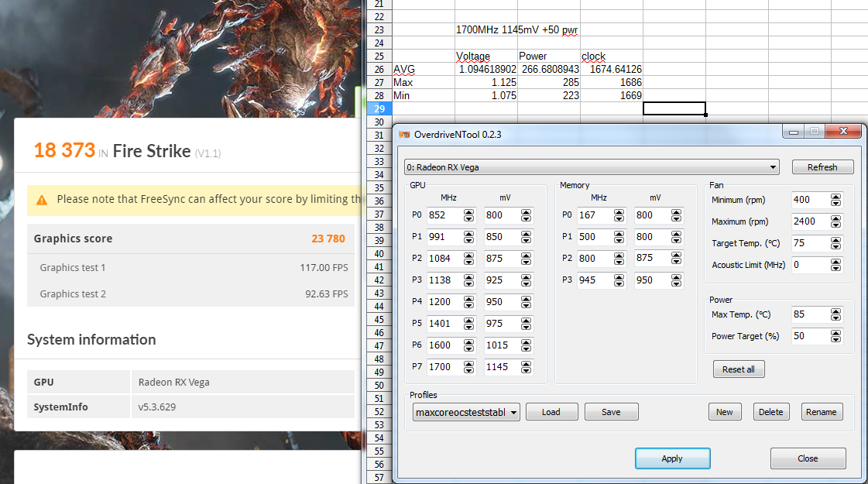Click GPU P7 mV field showing 1145

(x=502, y=366)
